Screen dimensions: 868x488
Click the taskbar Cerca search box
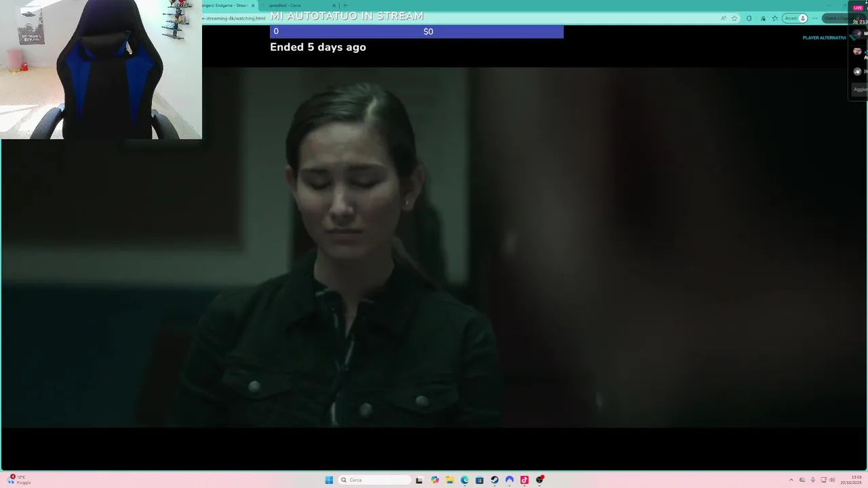[x=375, y=480]
